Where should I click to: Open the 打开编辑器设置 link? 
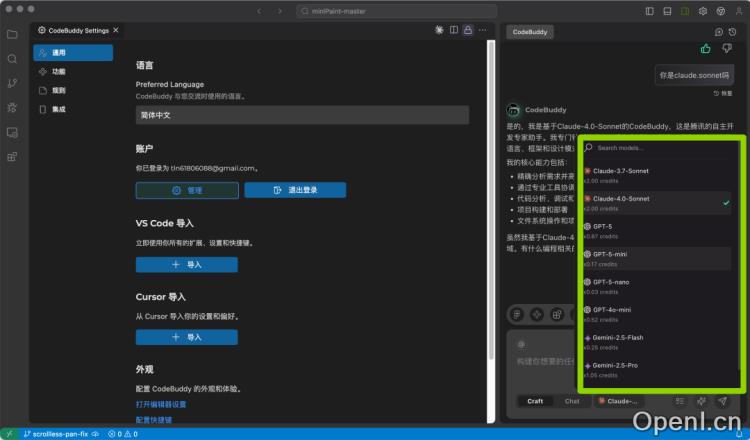(x=161, y=405)
